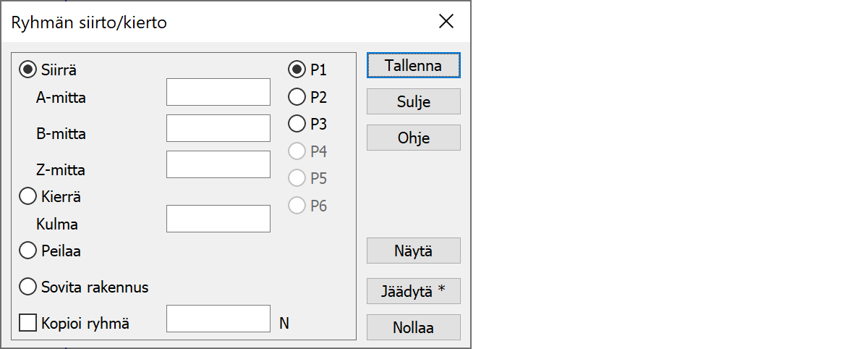868x349 pixels.
Task: Click the Kulma angle field
Action: (218, 219)
